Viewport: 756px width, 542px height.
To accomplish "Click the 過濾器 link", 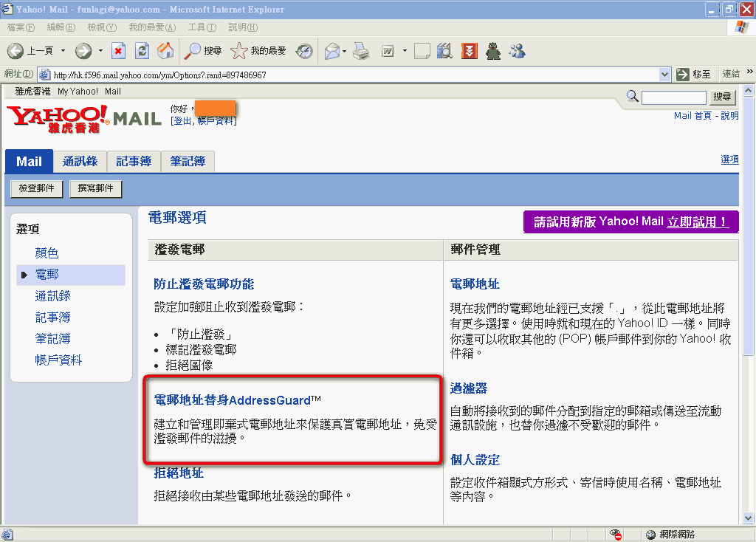I will click(x=469, y=388).
